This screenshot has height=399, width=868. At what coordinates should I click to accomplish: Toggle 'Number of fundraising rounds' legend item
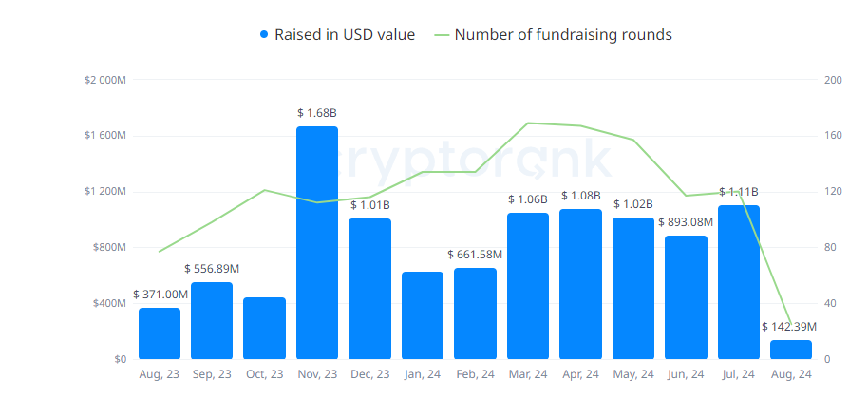tap(563, 35)
